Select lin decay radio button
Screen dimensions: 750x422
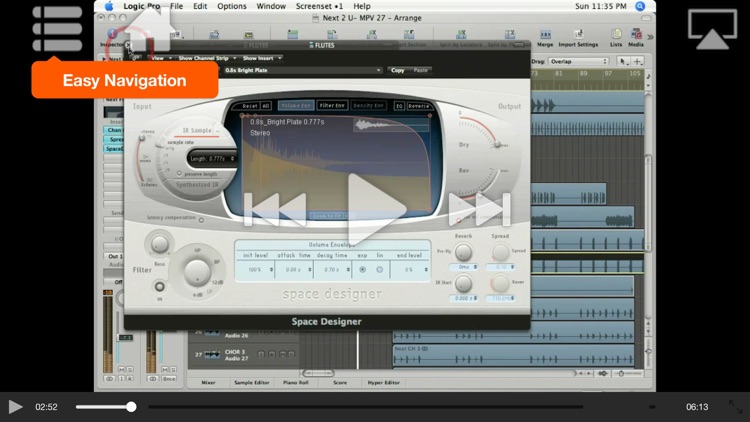pyautogui.click(x=380, y=270)
